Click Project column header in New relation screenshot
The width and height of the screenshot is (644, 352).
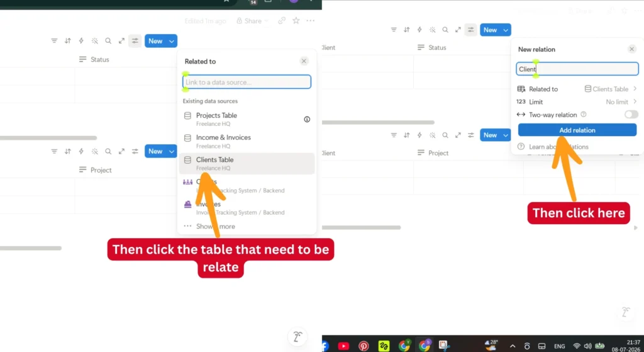pos(433,152)
